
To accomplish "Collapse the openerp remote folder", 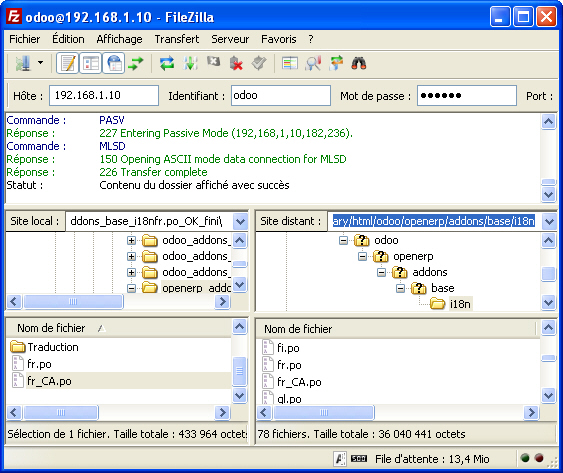I will click(363, 256).
